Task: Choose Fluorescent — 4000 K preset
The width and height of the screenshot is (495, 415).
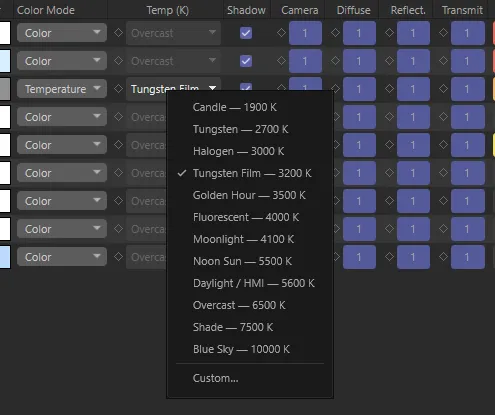Action: coord(250,217)
